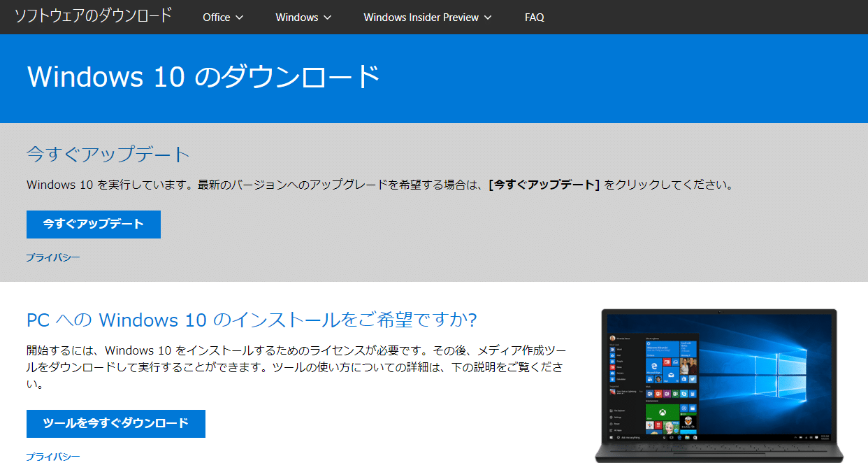Screen dimensions: 868x463
Task: Open プライバシー link under ツールを今すぐダウンロード
Action: tap(53, 457)
